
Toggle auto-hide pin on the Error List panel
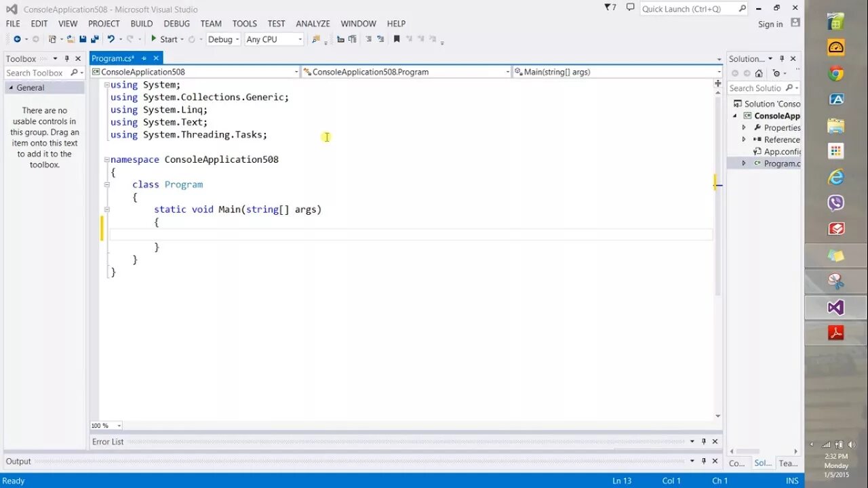(703, 441)
